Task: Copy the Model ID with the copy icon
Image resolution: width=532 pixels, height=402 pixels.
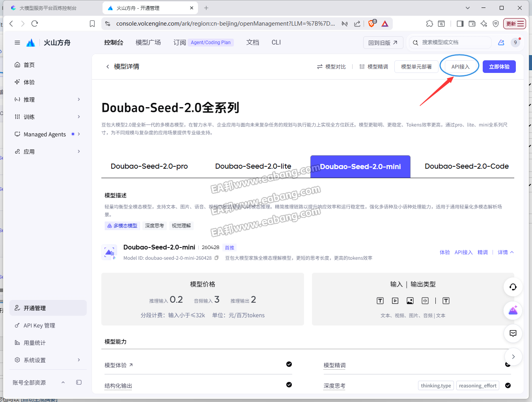Action: coord(217,258)
